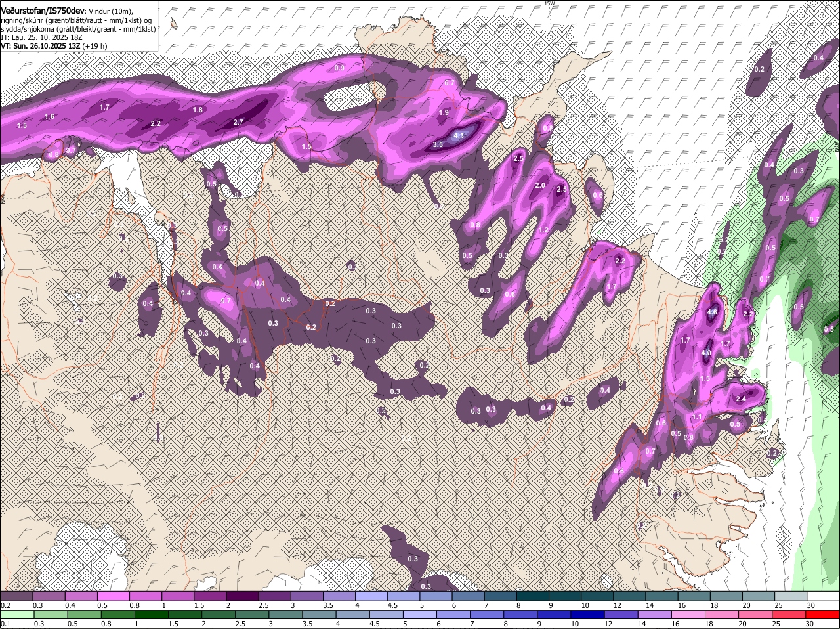Click snow scale swatch between 4 and 4.5
The height and width of the screenshot is (629, 840).
[x=371, y=596]
